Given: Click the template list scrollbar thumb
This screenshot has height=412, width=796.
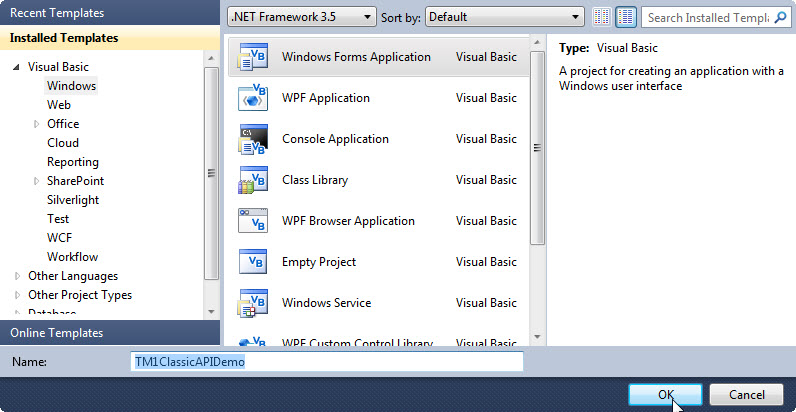Looking at the screenshot, I should click(x=537, y=148).
